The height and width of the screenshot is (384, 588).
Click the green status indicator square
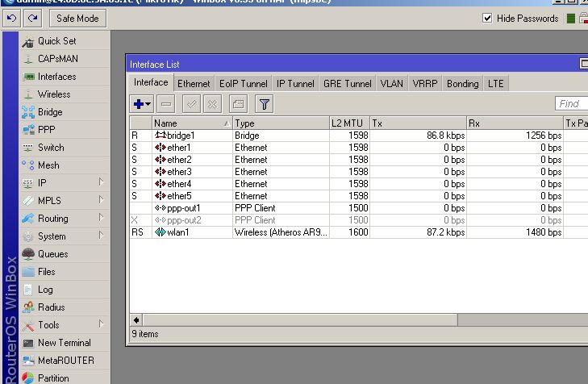pyautogui.click(x=570, y=19)
